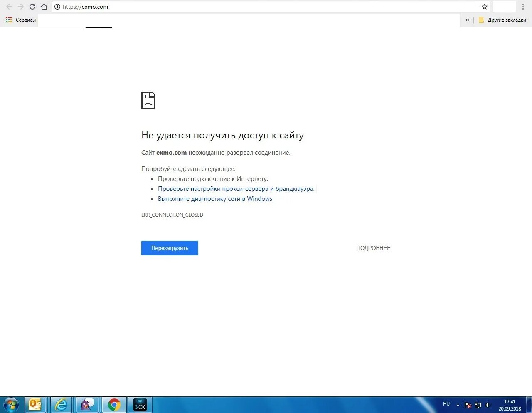This screenshot has width=532, height=413.
Task: Open the Сервисы apps shortcut
Action: pyautogui.click(x=21, y=20)
